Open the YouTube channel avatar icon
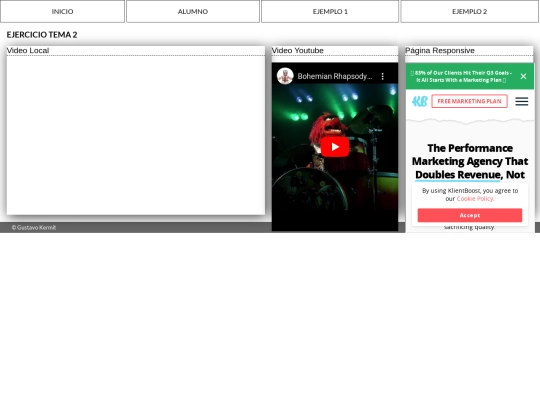The height and width of the screenshot is (405, 540). pos(285,76)
